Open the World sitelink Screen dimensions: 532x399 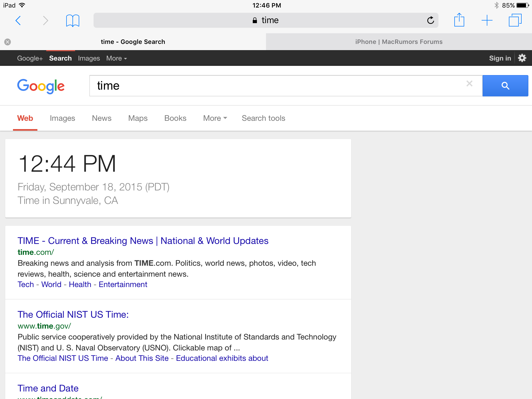tap(51, 284)
